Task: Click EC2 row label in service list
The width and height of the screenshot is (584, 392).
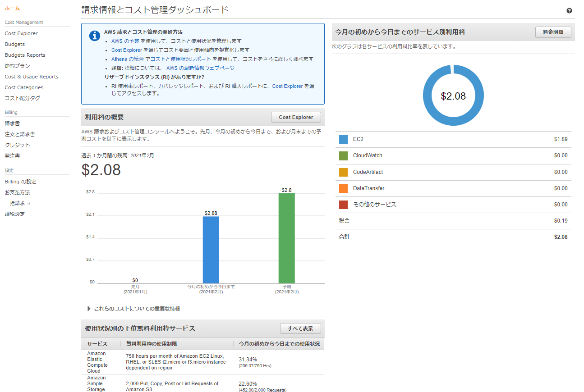Action: tap(358, 139)
